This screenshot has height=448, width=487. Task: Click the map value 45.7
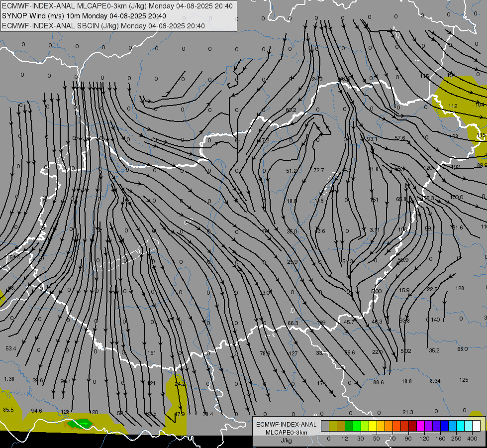pyautogui.click(x=349, y=322)
